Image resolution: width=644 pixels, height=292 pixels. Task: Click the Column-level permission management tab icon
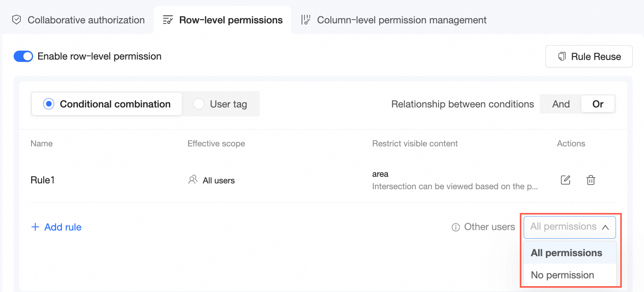tap(306, 20)
